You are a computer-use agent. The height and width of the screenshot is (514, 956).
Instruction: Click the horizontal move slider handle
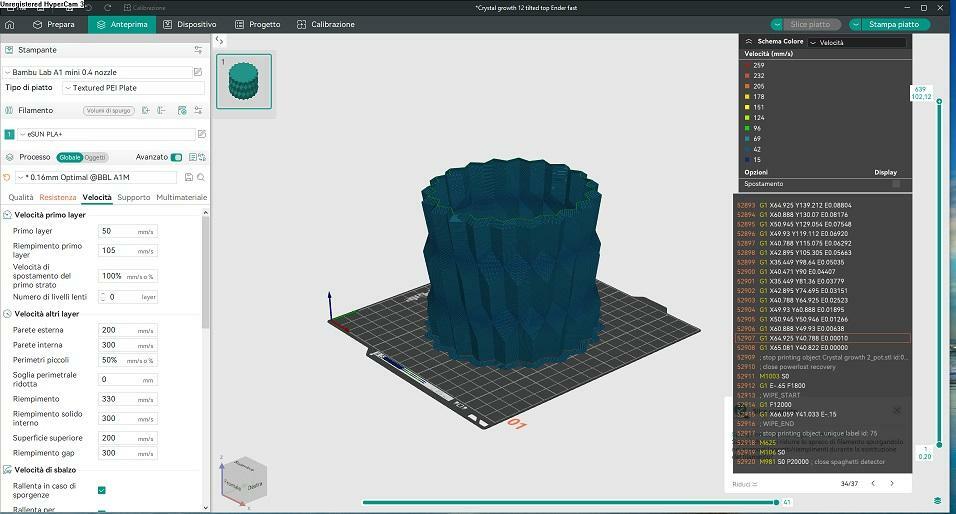[x=776, y=502]
